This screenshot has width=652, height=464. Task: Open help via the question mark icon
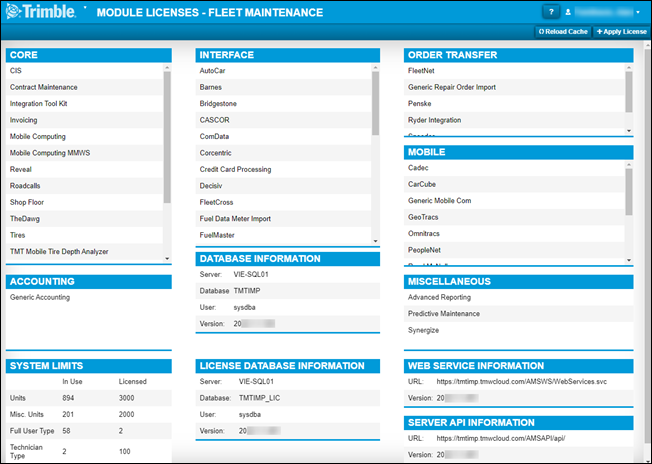(x=579, y=12)
